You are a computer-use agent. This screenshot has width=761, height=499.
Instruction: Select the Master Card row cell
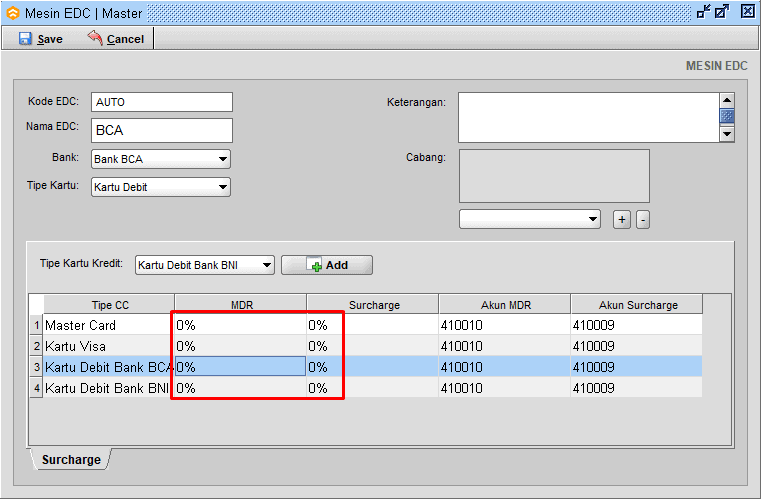[109, 325]
